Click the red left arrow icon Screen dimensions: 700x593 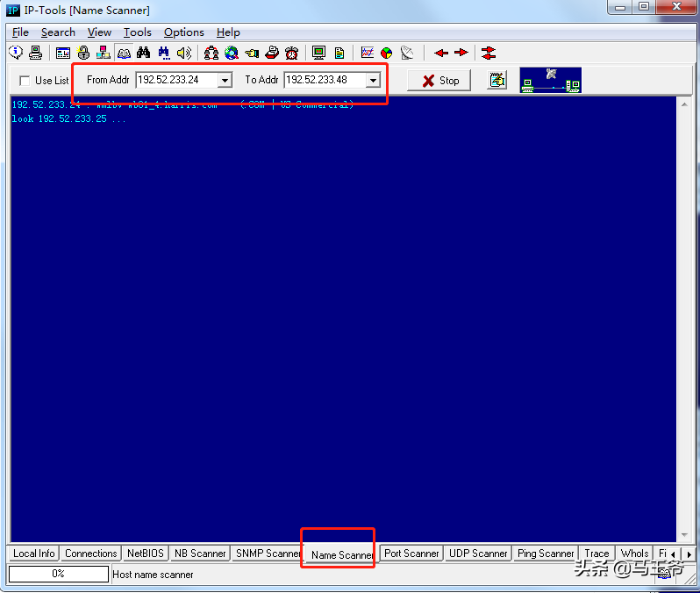coord(441,54)
